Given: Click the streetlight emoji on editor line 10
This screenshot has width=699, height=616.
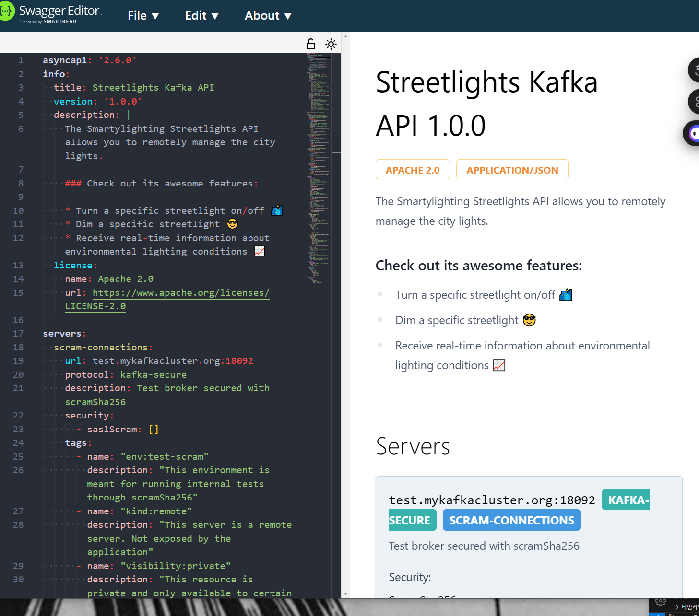Looking at the screenshot, I should pos(277,210).
